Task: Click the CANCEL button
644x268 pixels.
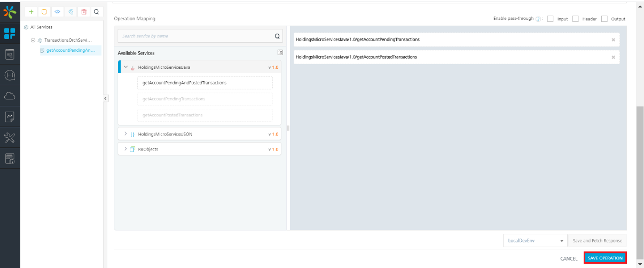Action: (568, 258)
